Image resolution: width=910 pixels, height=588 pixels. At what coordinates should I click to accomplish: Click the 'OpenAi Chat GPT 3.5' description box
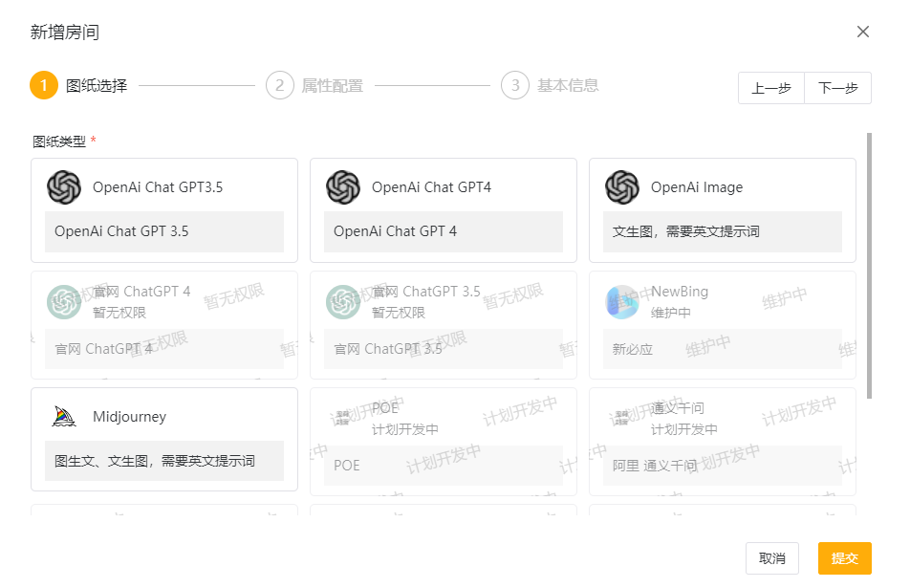(164, 231)
